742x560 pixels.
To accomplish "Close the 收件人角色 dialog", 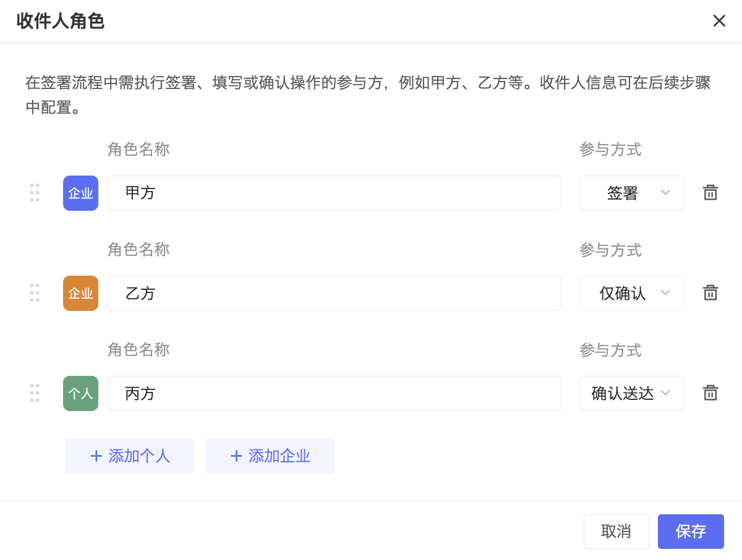I will [719, 21].
